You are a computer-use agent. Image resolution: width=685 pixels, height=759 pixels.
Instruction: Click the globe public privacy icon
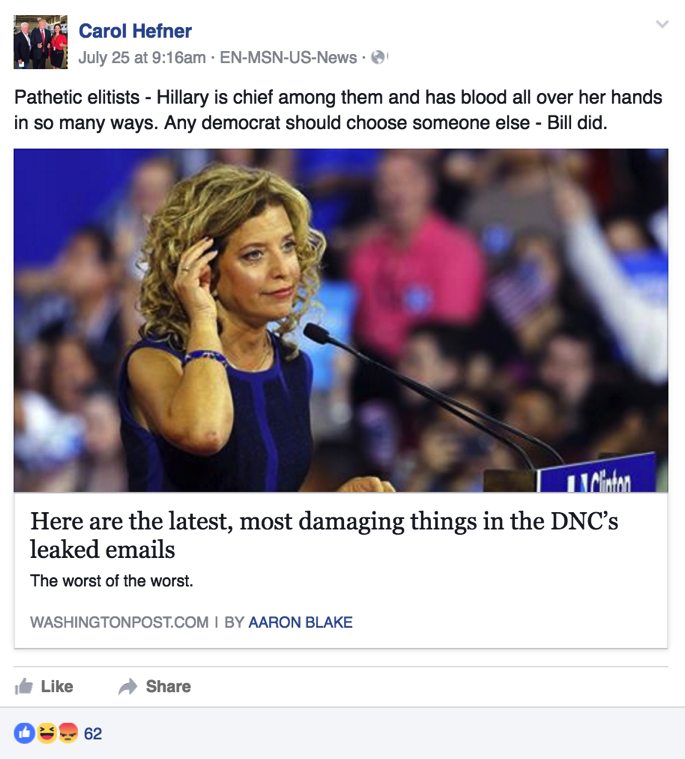click(378, 58)
